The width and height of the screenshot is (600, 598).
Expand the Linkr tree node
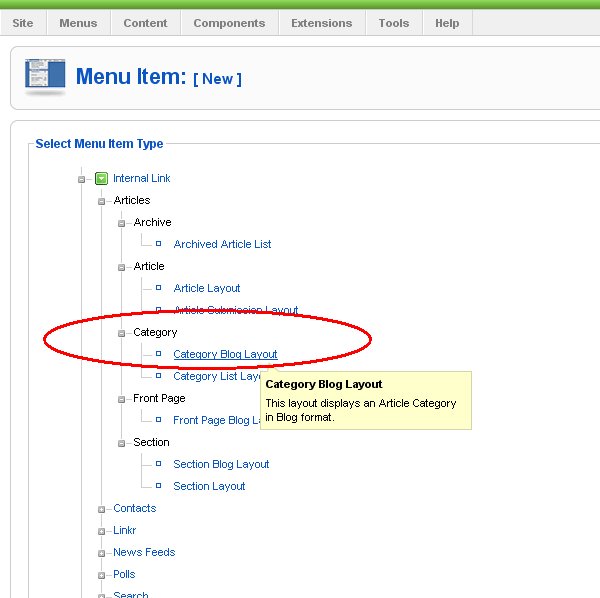[x=101, y=531]
